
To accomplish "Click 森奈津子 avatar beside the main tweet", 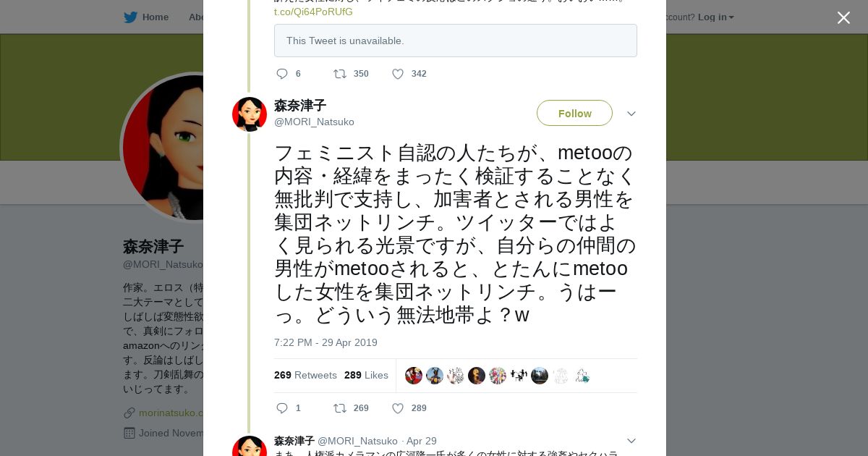I will coord(250,114).
